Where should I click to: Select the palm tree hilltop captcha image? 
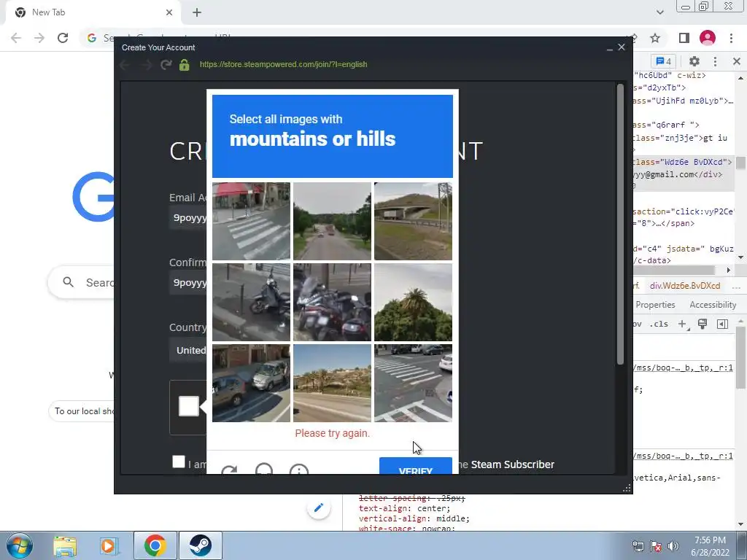413,303
